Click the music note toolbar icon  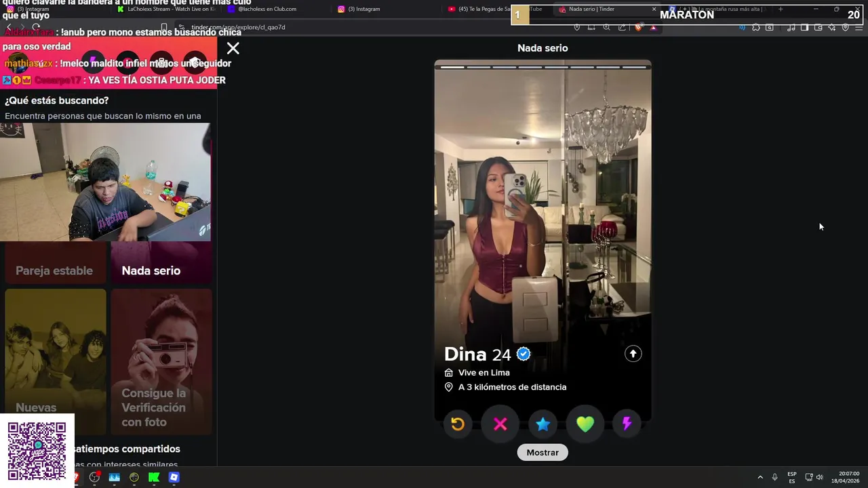(791, 27)
